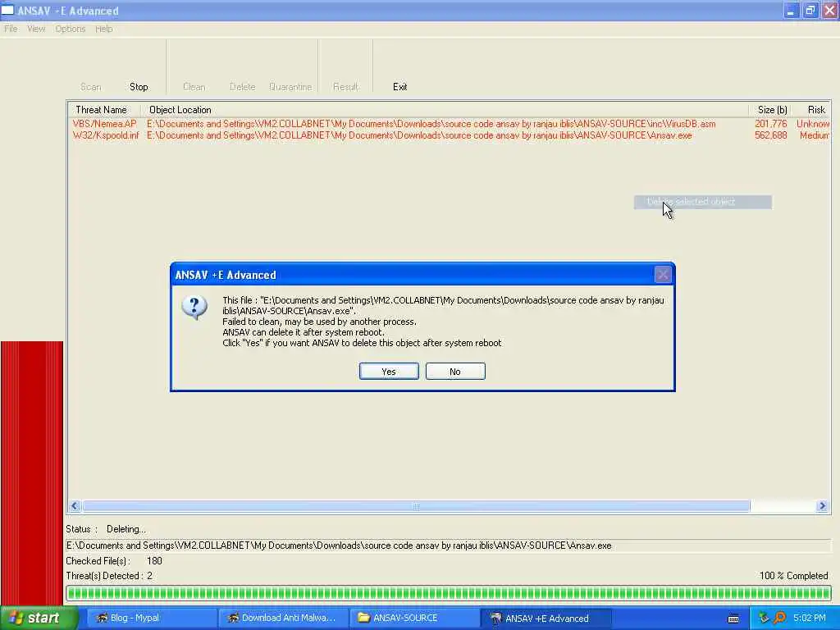
Task: Open the Help menu
Action: [104, 29]
